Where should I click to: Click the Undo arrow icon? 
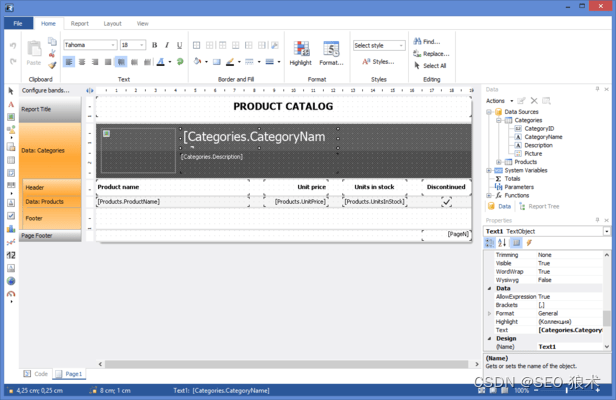click(13, 45)
